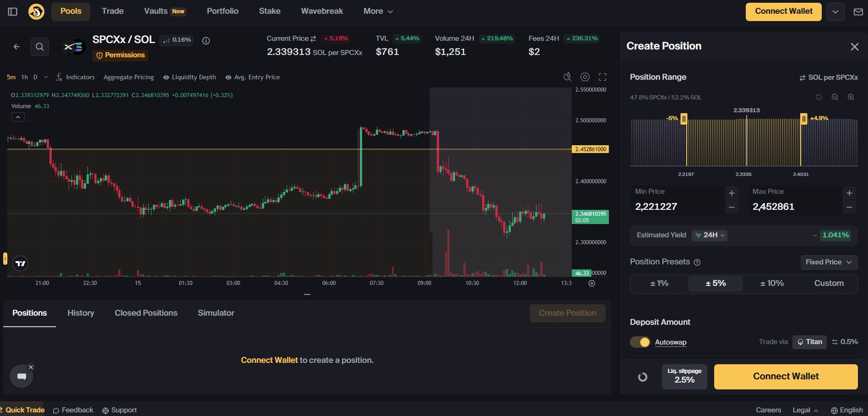Open wallet options chevron dropdown

(835, 12)
